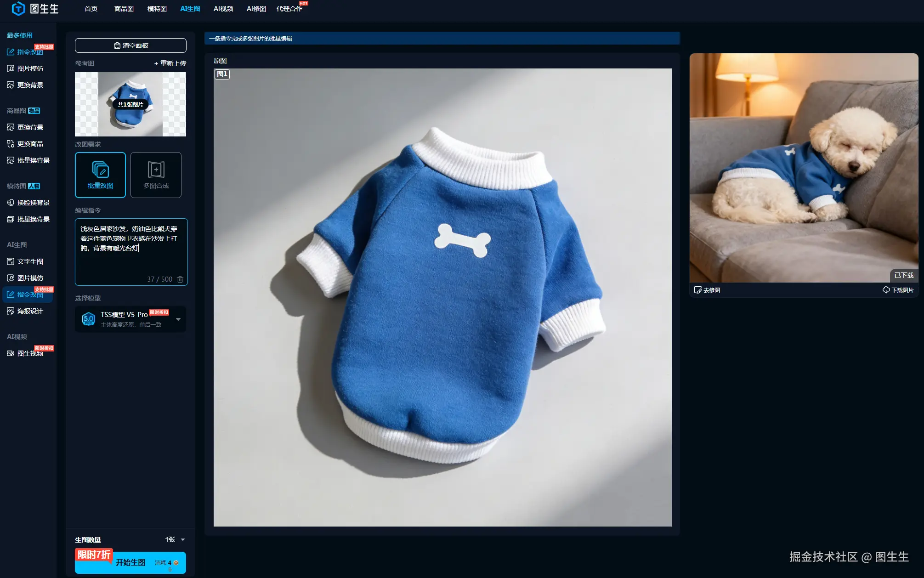This screenshot has height=578, width=924.
Task: Click 重新上传 to re-upload the reference image
Action: [170, 63]
